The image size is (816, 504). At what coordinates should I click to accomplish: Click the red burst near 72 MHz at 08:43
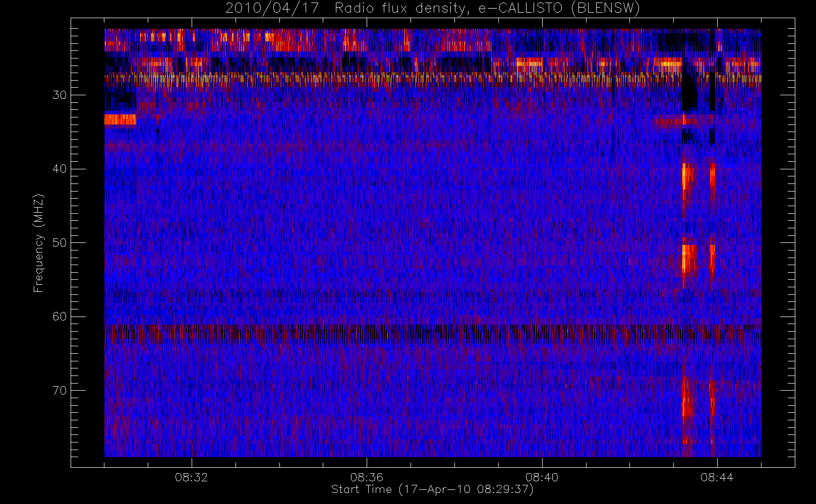687,397
